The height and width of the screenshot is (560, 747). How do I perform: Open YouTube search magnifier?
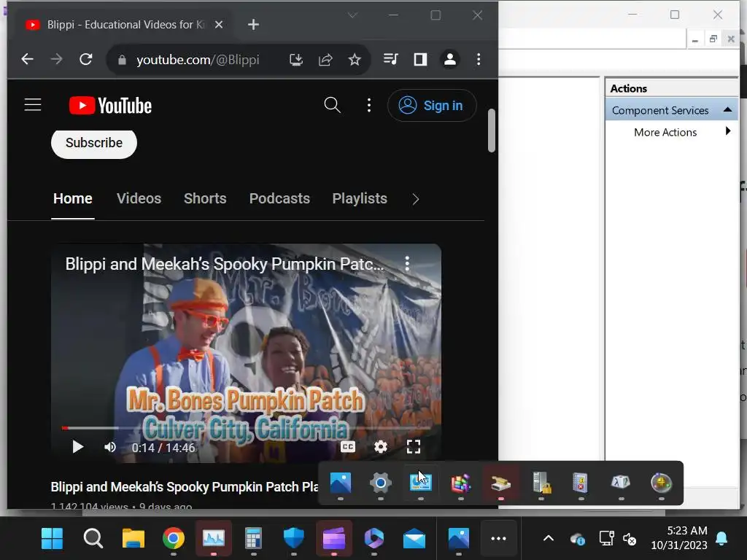pos(332,105)
